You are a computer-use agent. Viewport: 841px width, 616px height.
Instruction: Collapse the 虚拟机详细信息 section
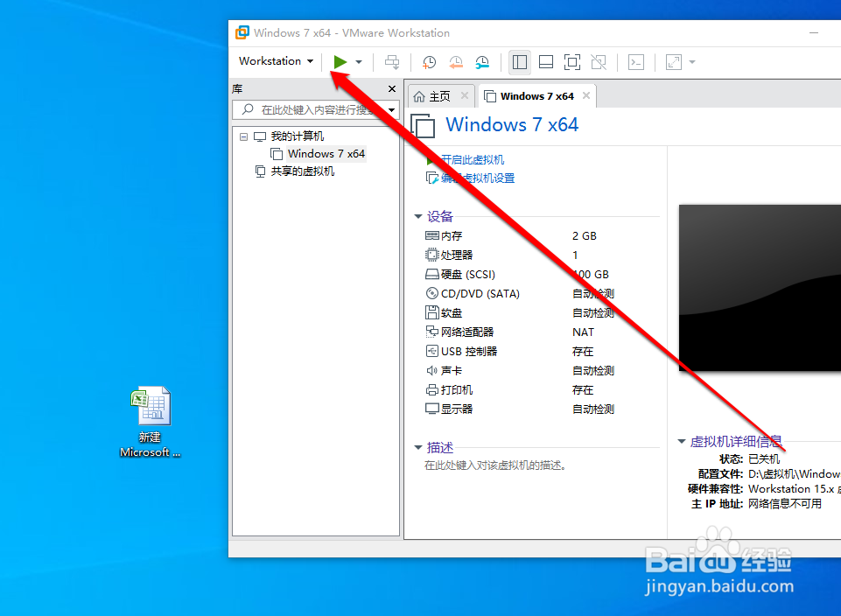click(x=682, y=442)
